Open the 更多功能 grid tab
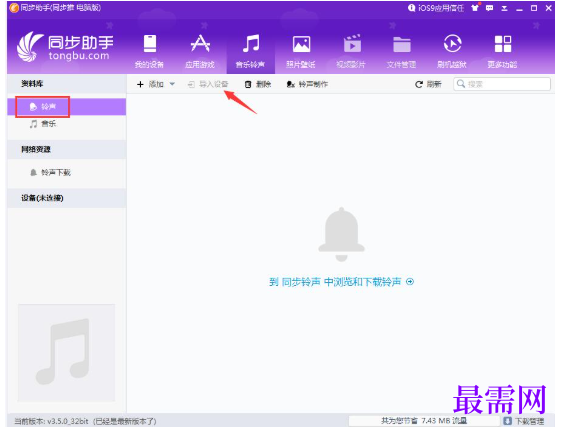 tap(502, 51)
